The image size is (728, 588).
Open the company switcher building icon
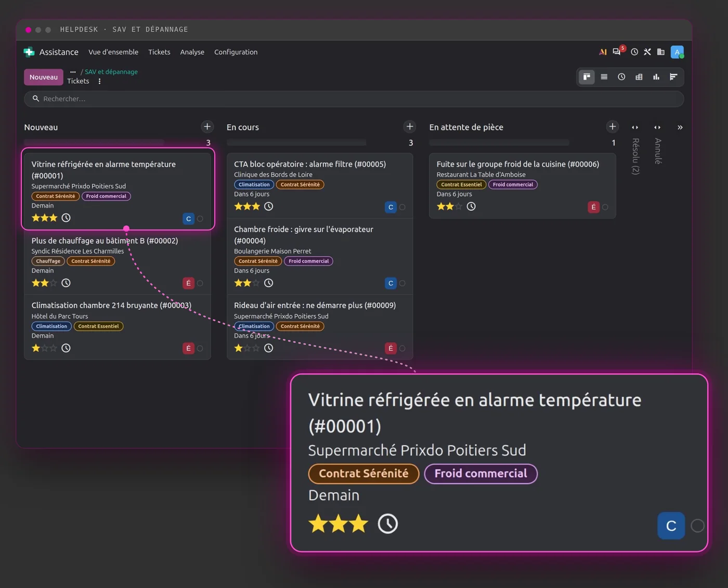661,52
